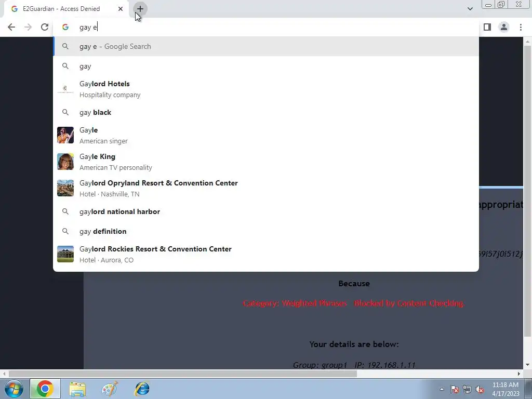Click the forward navigation arrow
Viewport: 532px width, 399px height.
pos(28,27)
